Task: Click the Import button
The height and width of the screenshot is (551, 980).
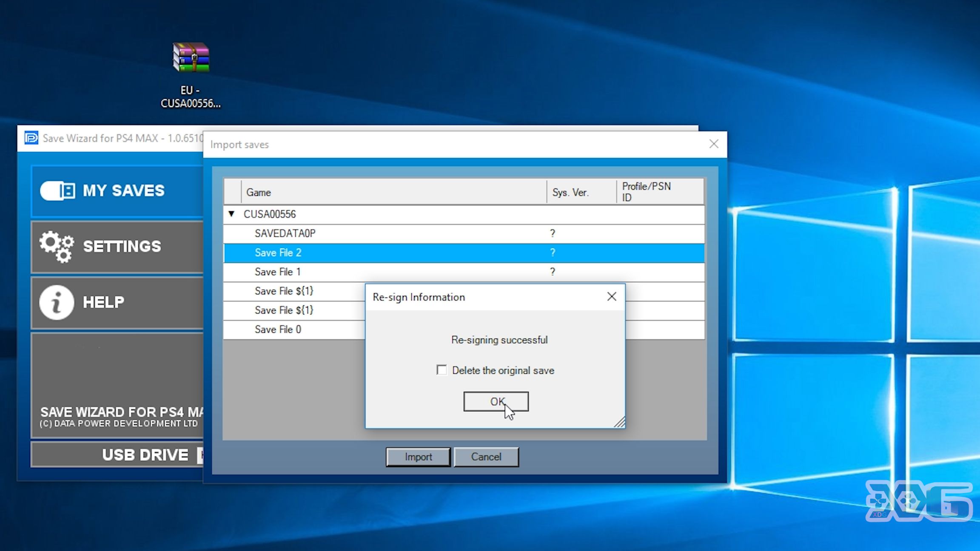Action: point(418,457)
